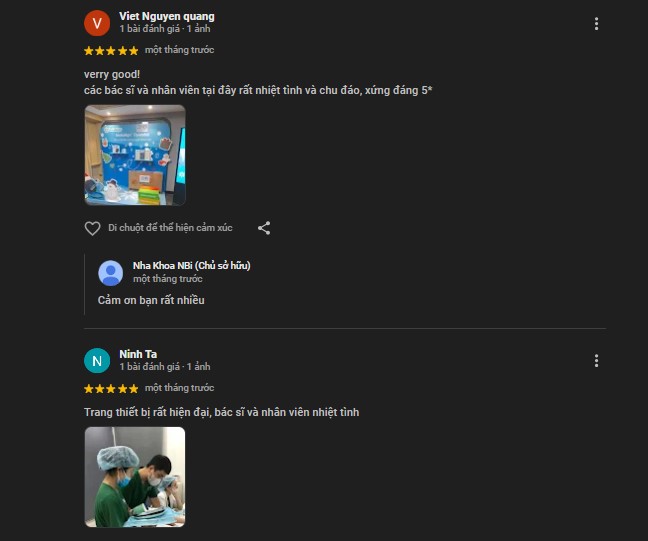Click the "Nha Khoa NBi (Chủ sở hữu)" name
This screenshot has width=648, height=541.
pos(192,266)
